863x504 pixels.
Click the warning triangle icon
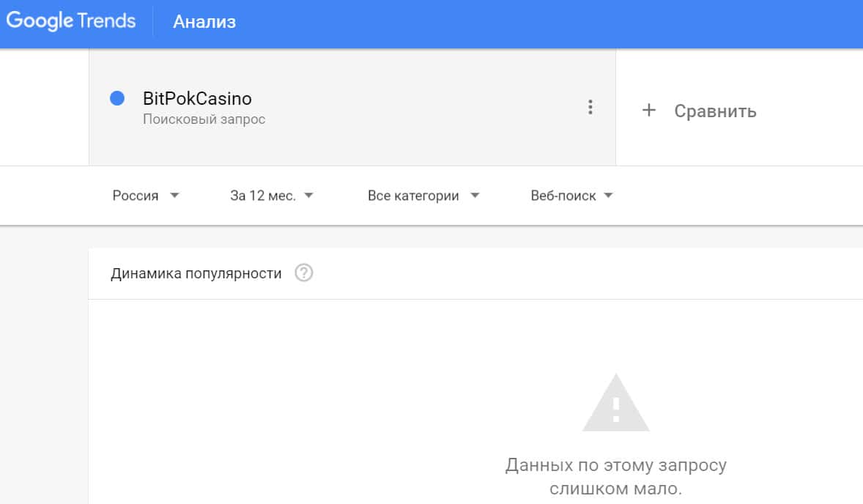click(615, 404)
